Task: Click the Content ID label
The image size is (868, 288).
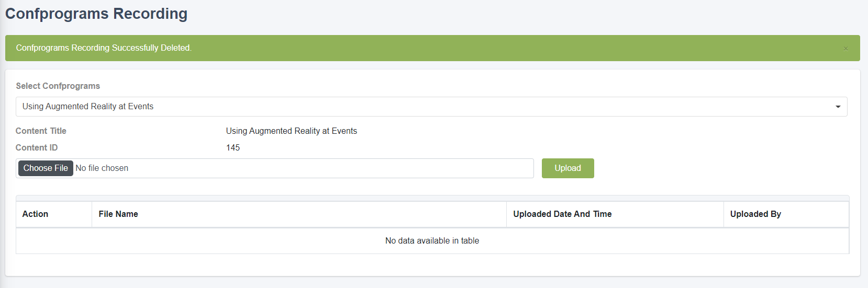Action: click(37, 147)
